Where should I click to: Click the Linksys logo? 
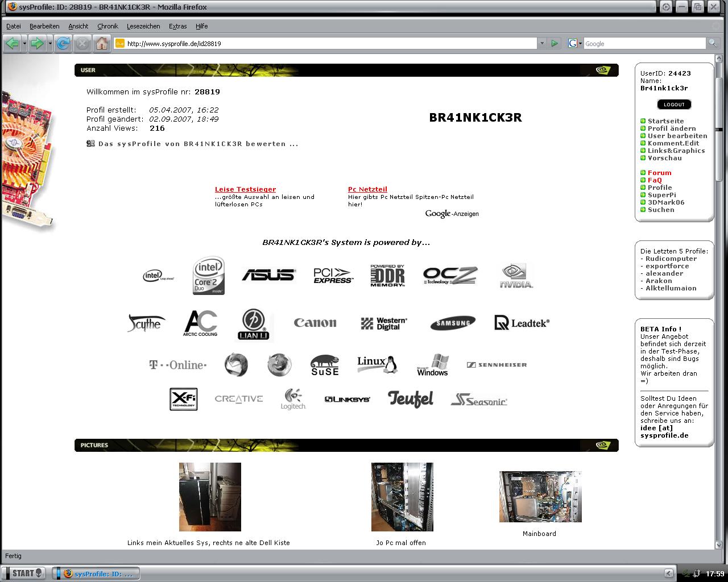tap(348, 400)
